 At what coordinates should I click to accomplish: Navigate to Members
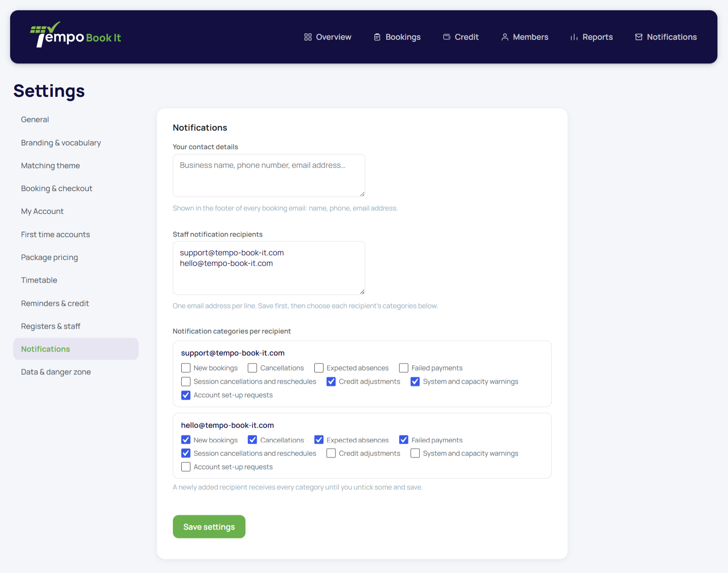coord(525,37)
